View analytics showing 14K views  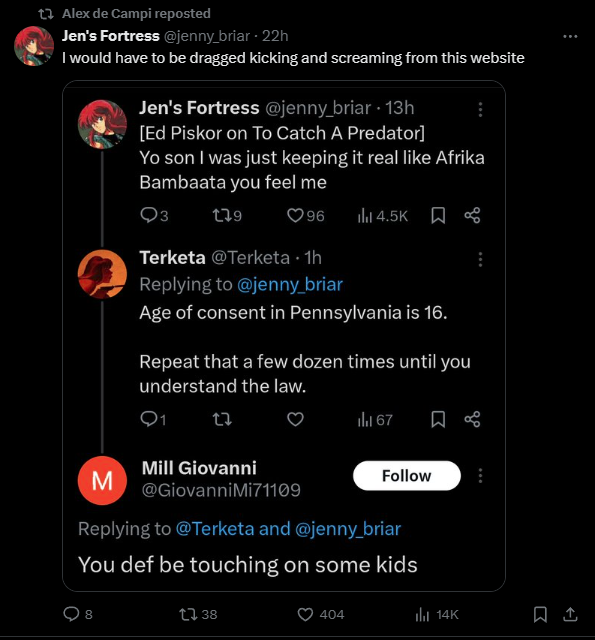pyautogui.click(x=437, y=614)
